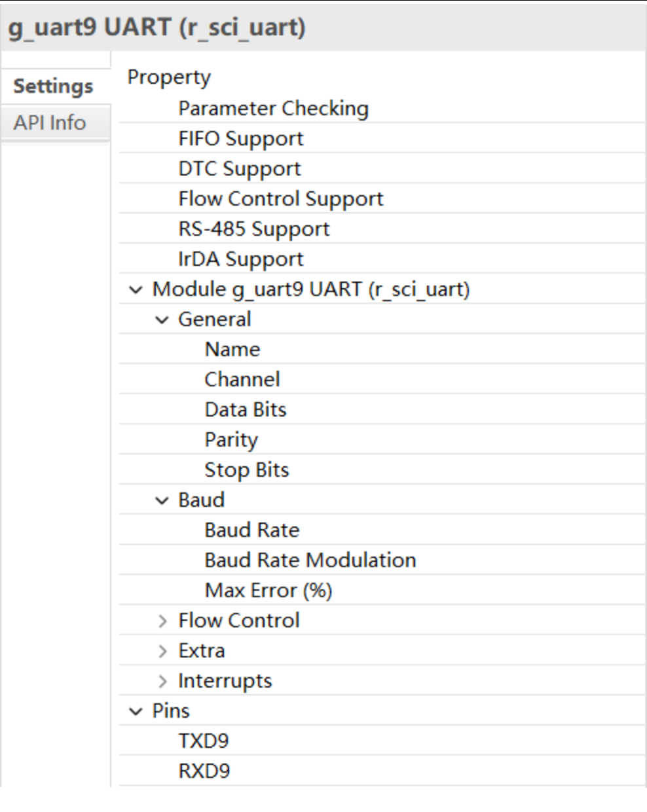The image size is (647, 812).
Task: Click the Baud Rate property row
Action: tap(382, 530)
